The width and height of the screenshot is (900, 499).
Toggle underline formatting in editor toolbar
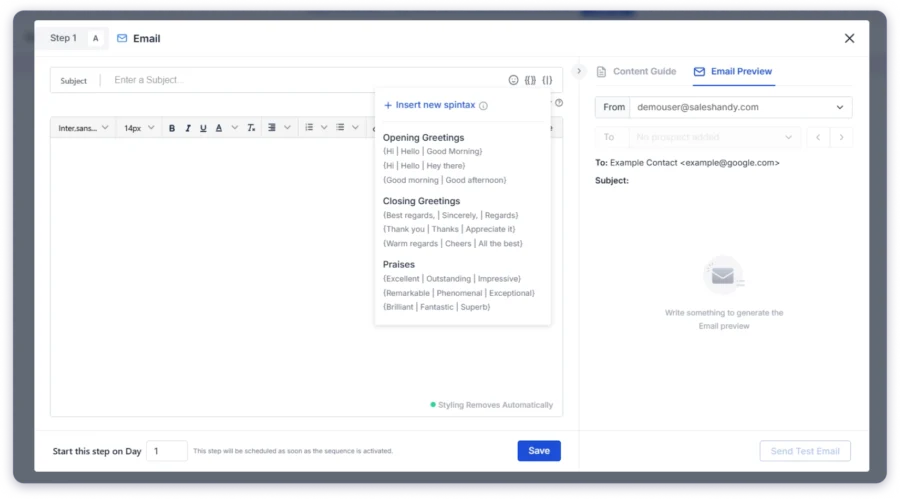pos(203,128)
